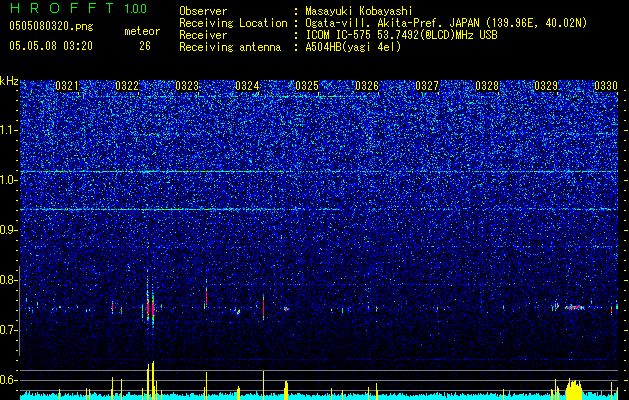629x400 pixels.
Task: Click the A504HB(yagi 4el) antenna text
Action: (x=353, y=47)
